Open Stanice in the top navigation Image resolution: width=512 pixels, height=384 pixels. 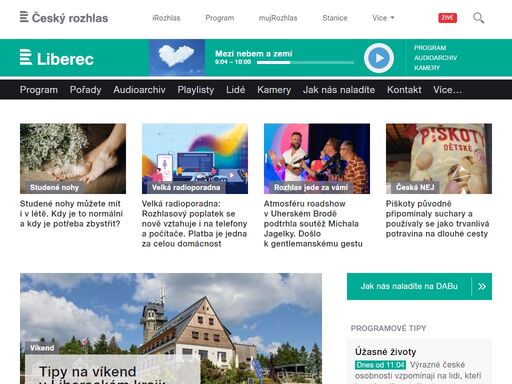pos(335,18)
